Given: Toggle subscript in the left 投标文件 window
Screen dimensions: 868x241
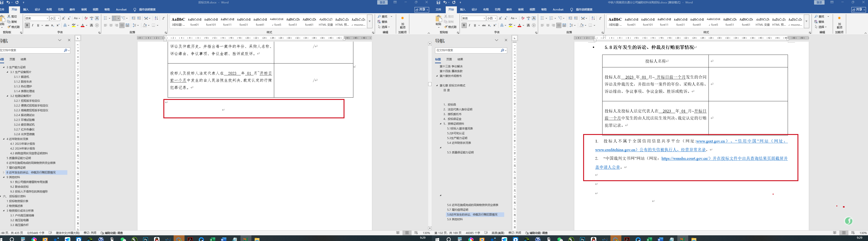Looking at the screenshot, I should click(53, 25).
